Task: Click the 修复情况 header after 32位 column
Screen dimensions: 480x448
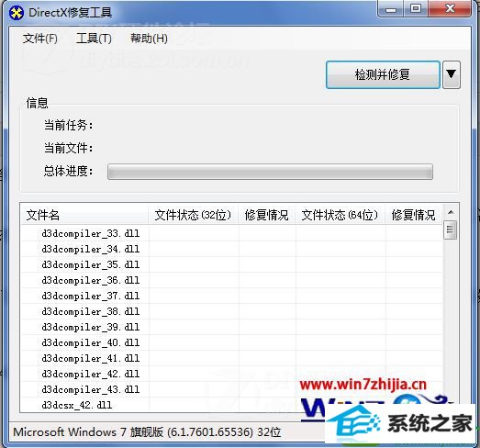Action: point(267,215)
